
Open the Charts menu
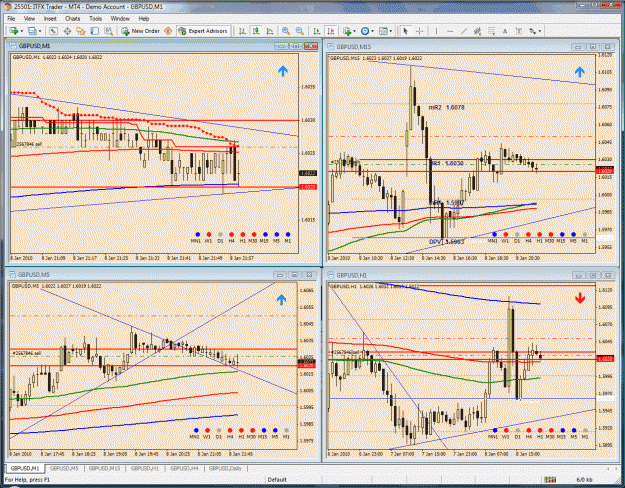[x=73, y=19]
